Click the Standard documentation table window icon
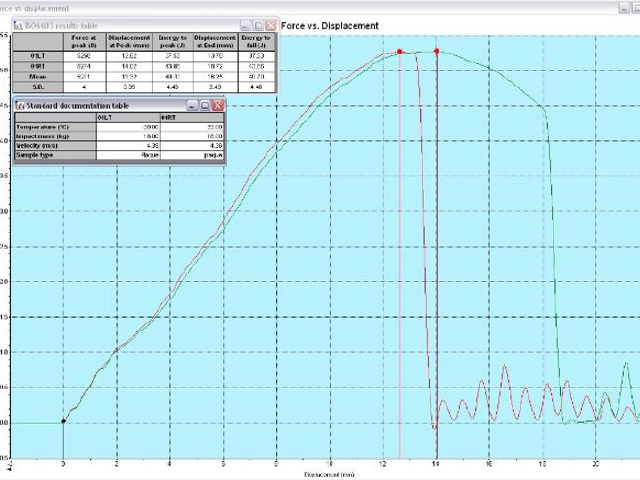The width and height of the screenshot is (640, 480). pos(21,104)
